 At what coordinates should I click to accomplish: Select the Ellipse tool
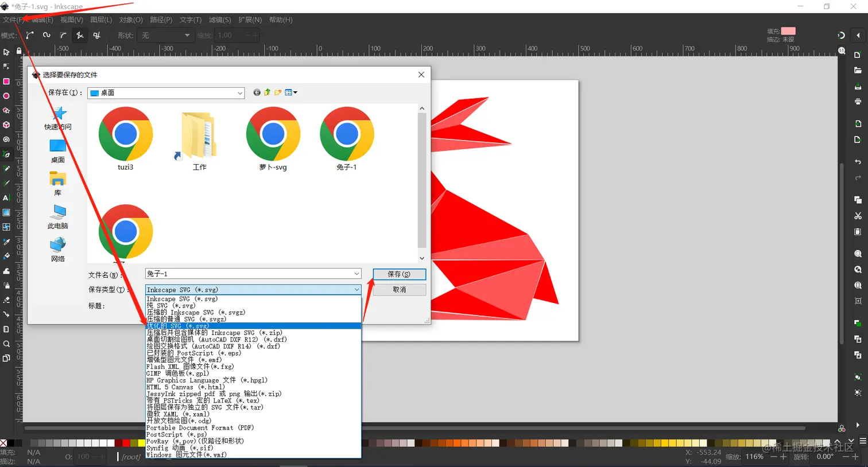pos(6,96)
